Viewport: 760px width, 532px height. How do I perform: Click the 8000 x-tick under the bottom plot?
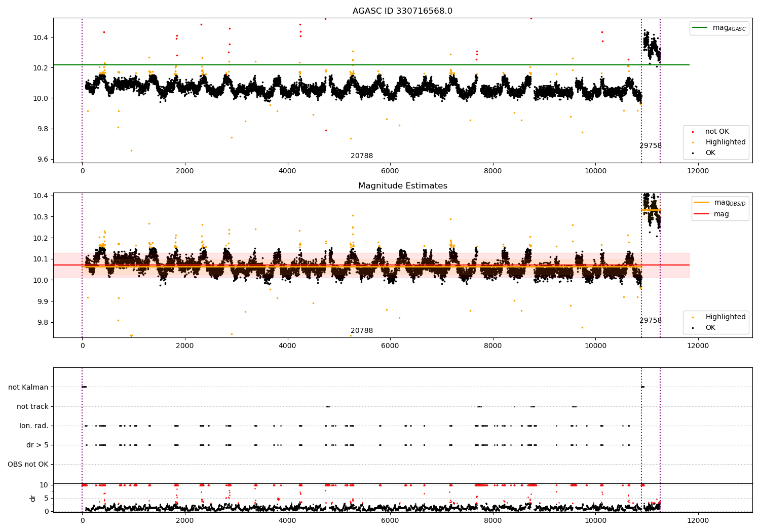point(492,521)
